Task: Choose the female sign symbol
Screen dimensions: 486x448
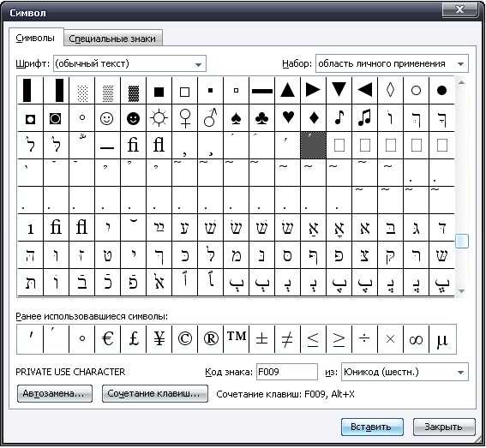Action: click(185, 118)
